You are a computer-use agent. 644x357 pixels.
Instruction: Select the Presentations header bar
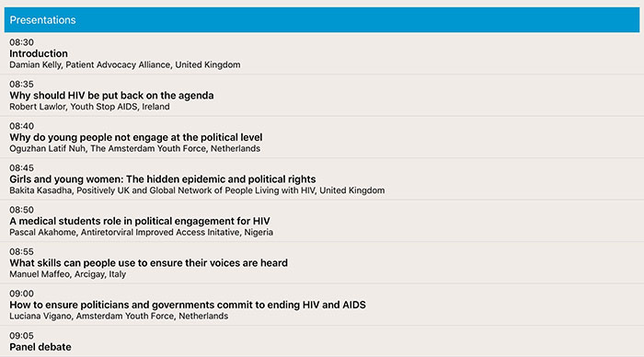point(322,19)
